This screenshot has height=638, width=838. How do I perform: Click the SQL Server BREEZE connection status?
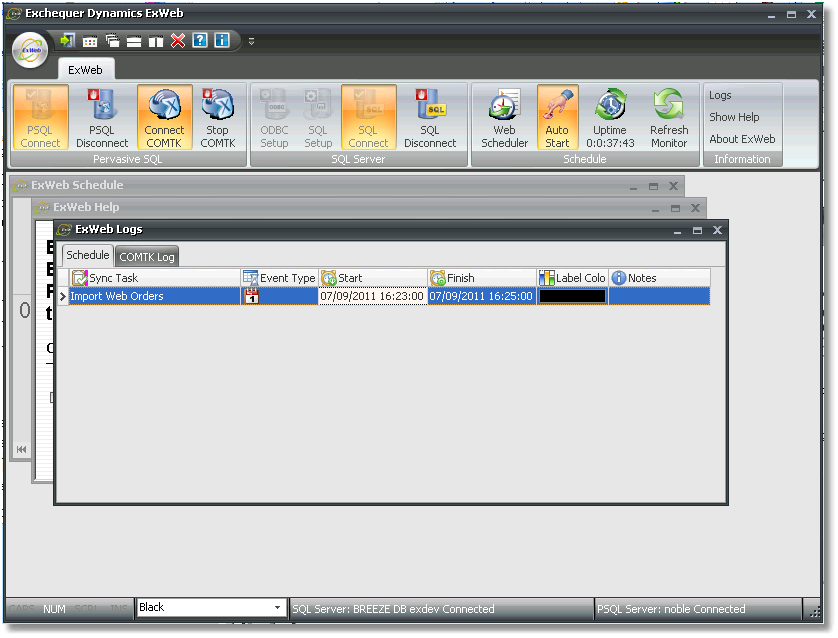pyautogui.click(x=393, y=609)
